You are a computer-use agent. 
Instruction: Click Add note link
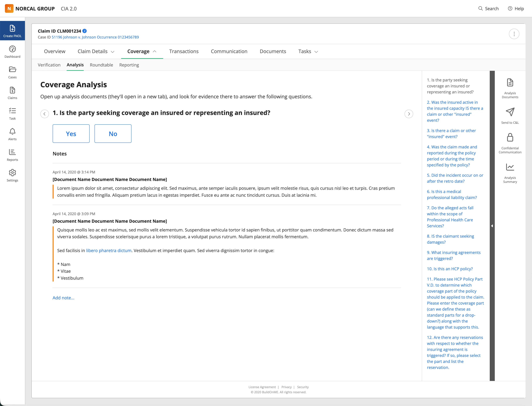click(x=64, y=298)
